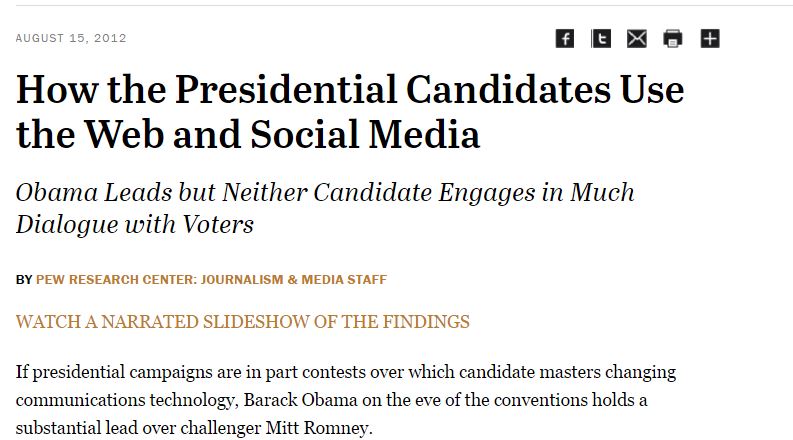Print the article using printer icon

click(x=673, y=38)
